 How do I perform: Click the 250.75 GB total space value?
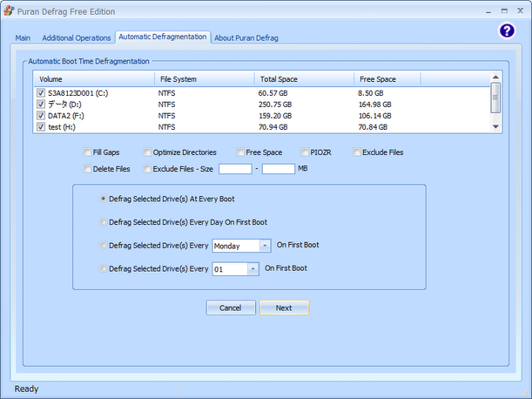(275, 105)
